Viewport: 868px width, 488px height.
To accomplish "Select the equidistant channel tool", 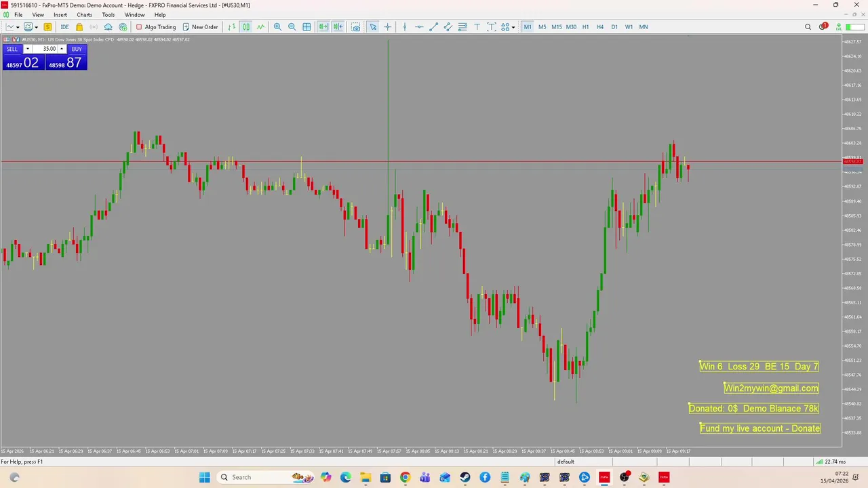I will coord(448,27).
